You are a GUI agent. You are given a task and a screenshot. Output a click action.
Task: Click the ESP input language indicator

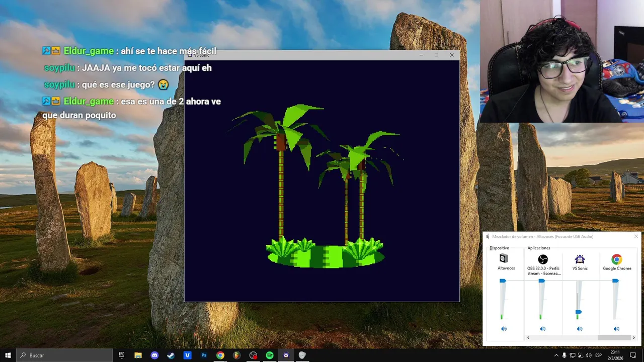pos(599,355)
